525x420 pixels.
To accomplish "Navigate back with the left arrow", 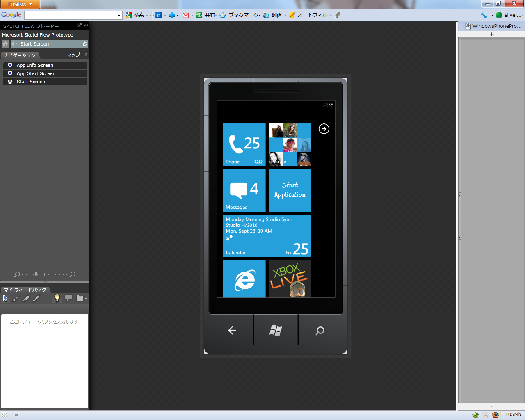I will tap(13, 44).
